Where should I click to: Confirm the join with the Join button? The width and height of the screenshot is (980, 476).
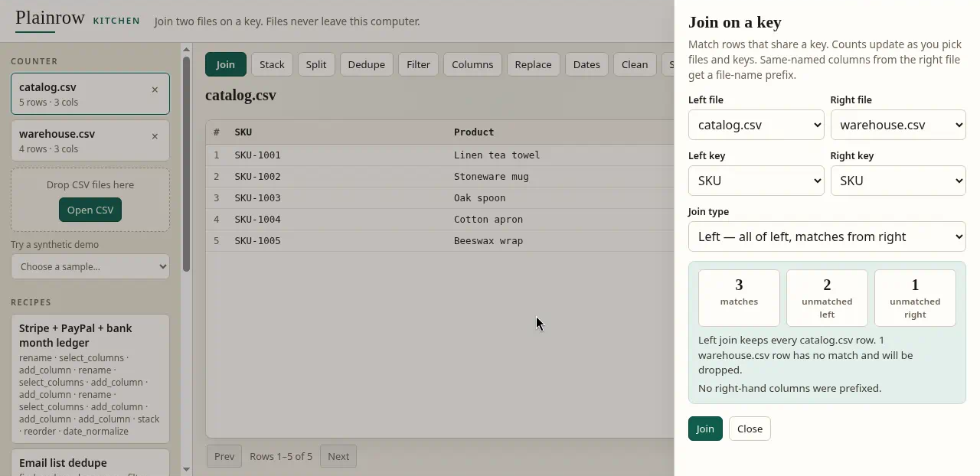pyautogui.click(x=705, y=429)
